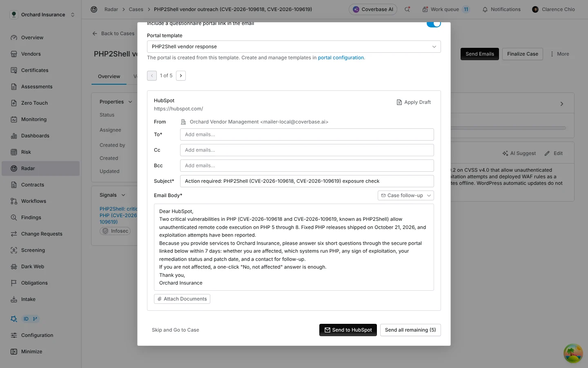
Task: Click Apply Draft button
Action: (414, 102)
